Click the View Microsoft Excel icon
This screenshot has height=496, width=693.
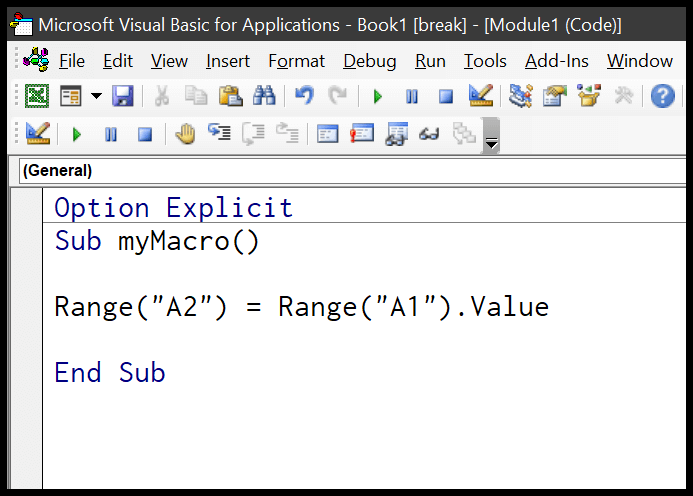pyautogui.click(x=37, y=96)
